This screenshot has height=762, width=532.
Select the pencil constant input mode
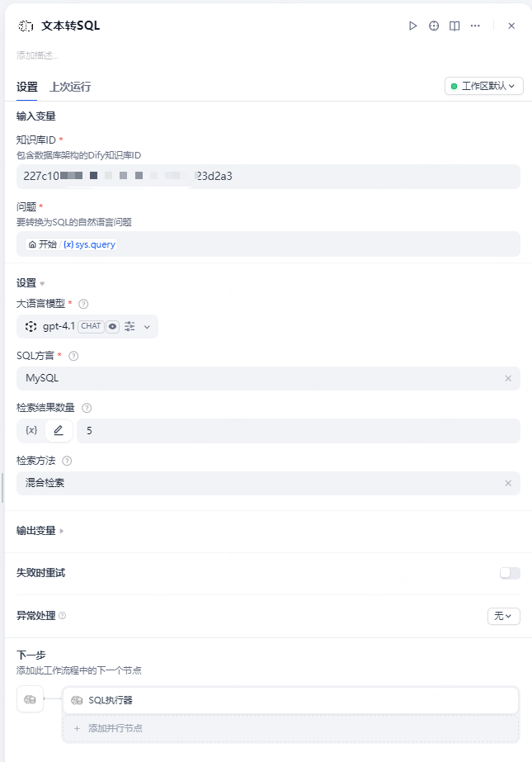(59, 430)
